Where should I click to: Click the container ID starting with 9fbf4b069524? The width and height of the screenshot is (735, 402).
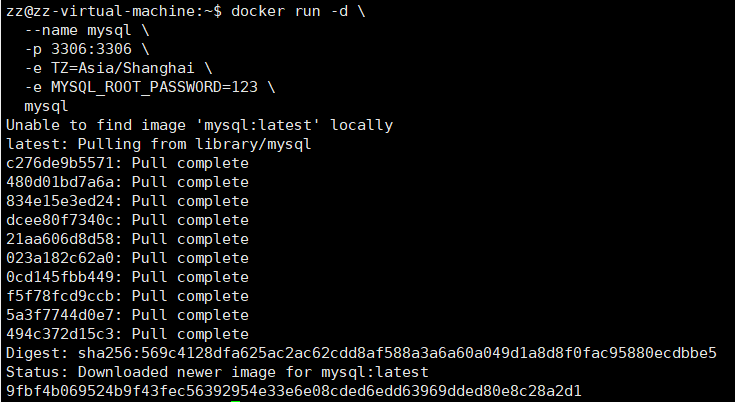pyautogui.click(x=293, y=391)
